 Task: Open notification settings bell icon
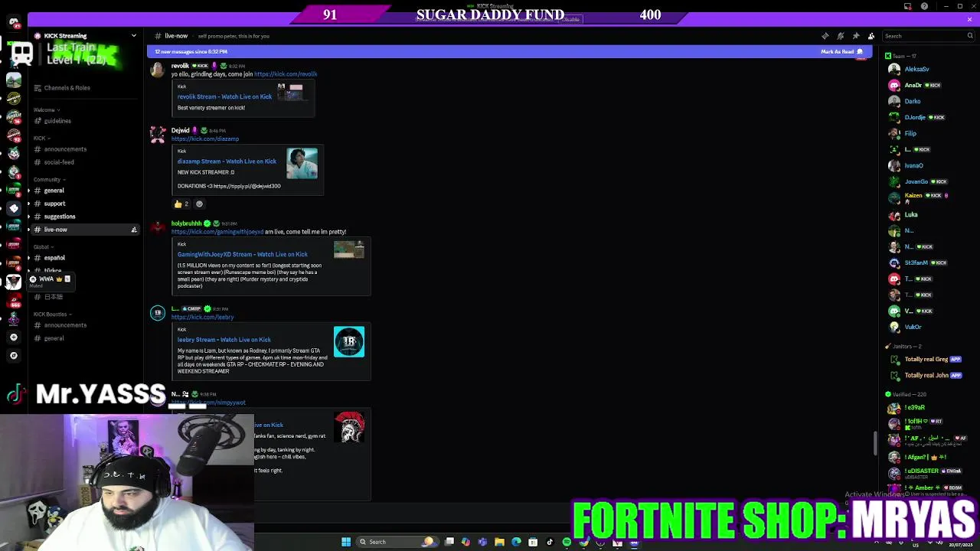click(x=841, y=36)
